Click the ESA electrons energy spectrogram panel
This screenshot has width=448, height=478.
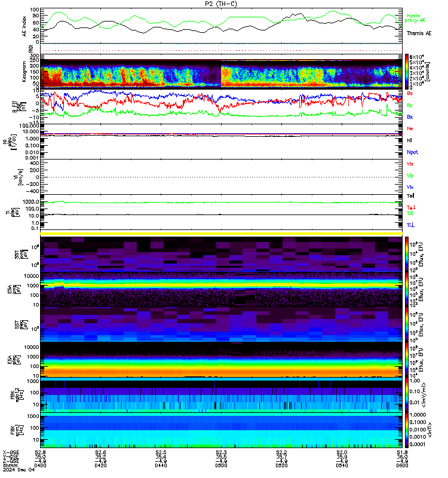tap(221, 360)
